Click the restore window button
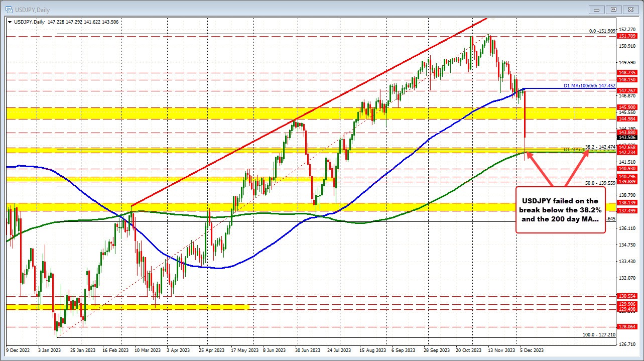 tap(613, 9)
